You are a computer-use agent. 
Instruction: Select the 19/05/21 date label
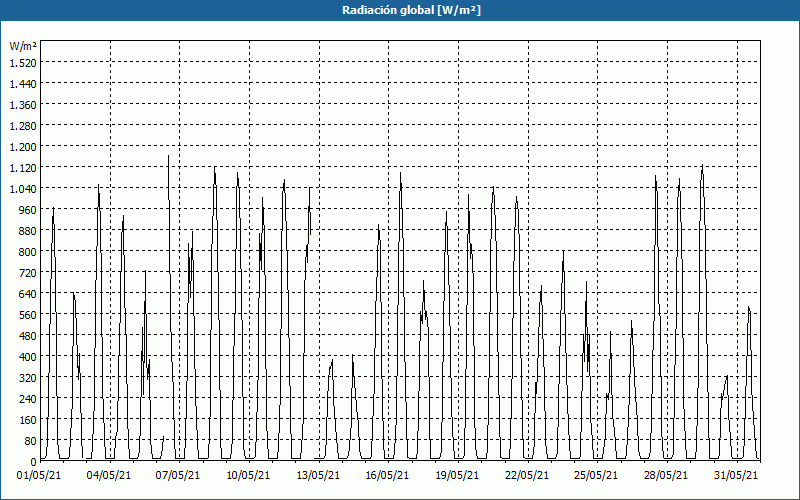pyautogui.click(x=457, y=476)
